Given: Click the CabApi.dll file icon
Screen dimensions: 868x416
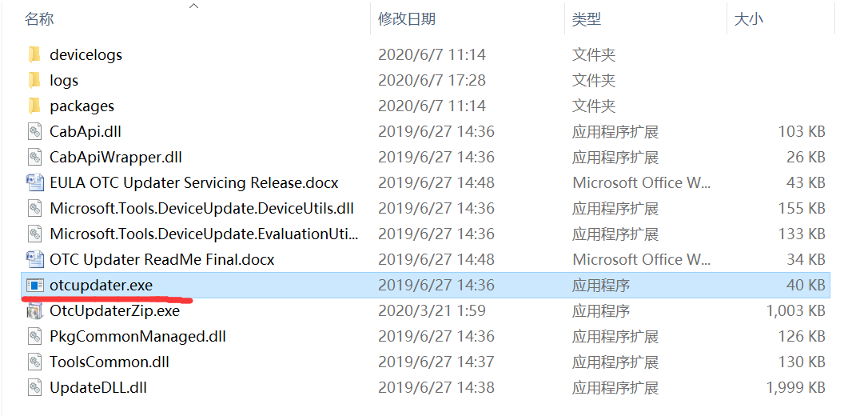Looking at the screenshot, I should tap(34, 131).
